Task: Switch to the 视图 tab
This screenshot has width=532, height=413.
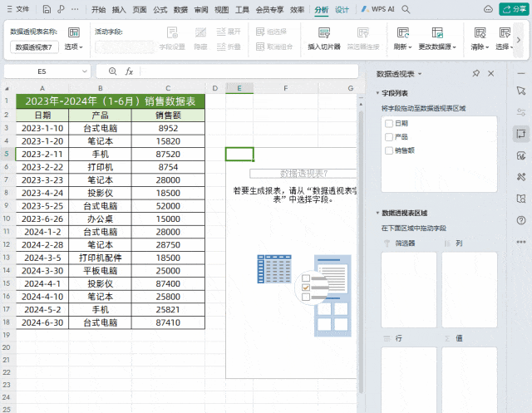Action: tap(222, 9)
